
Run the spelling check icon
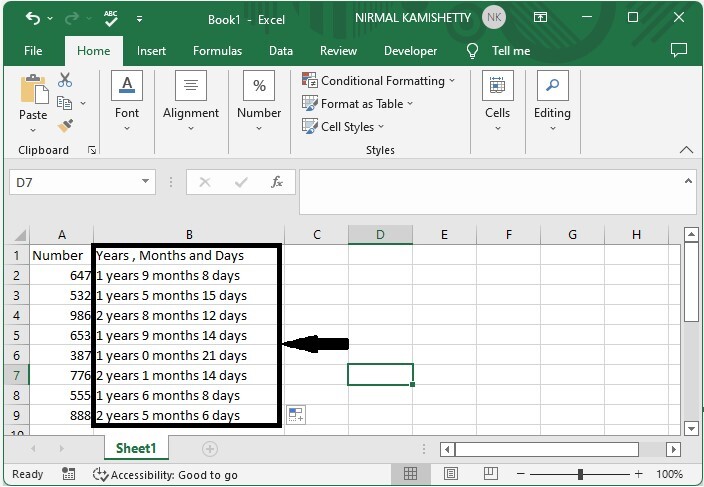pyautogui.click(x=110, y=18)
